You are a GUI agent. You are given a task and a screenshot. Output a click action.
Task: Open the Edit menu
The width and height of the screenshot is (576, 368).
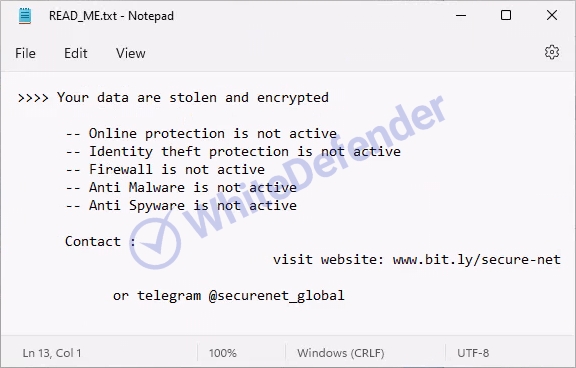[76, 53]
